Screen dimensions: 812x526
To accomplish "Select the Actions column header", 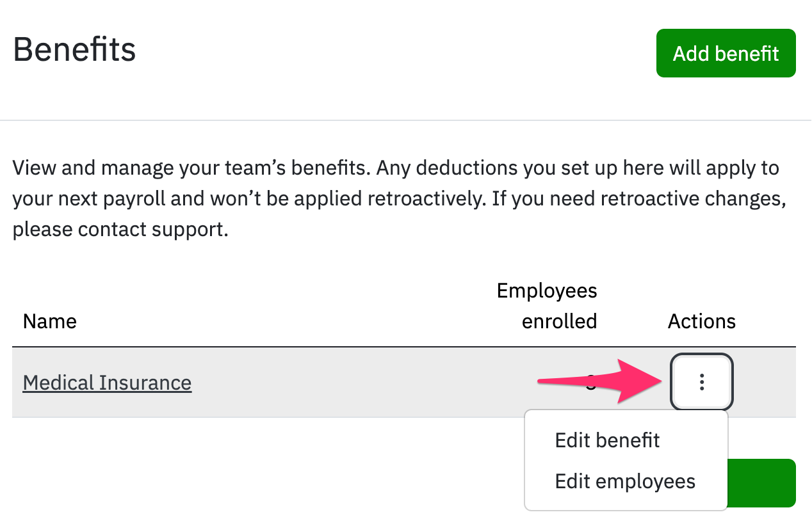I will coord(701,321).
